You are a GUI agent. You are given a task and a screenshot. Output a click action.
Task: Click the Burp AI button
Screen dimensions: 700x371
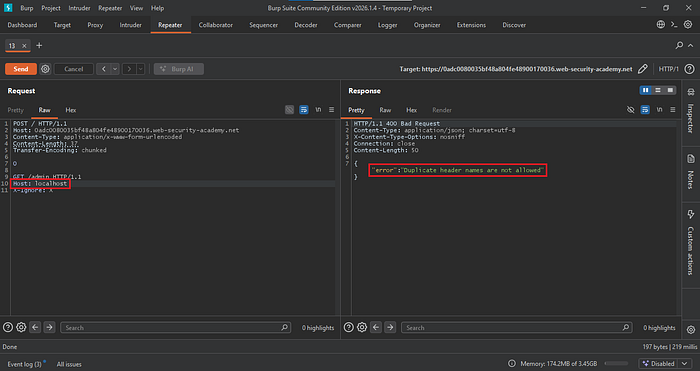(x=179, y=69)
